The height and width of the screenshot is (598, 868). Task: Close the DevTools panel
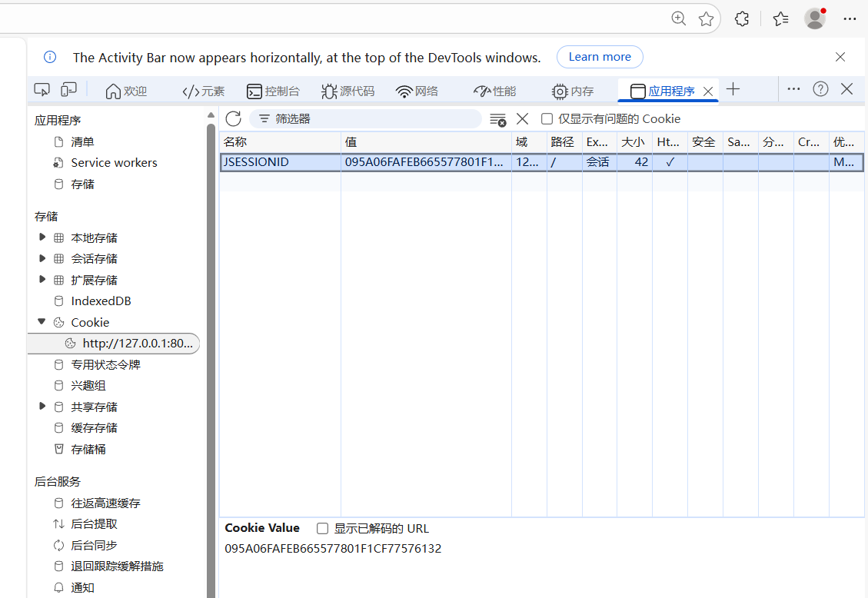[846, 89]
